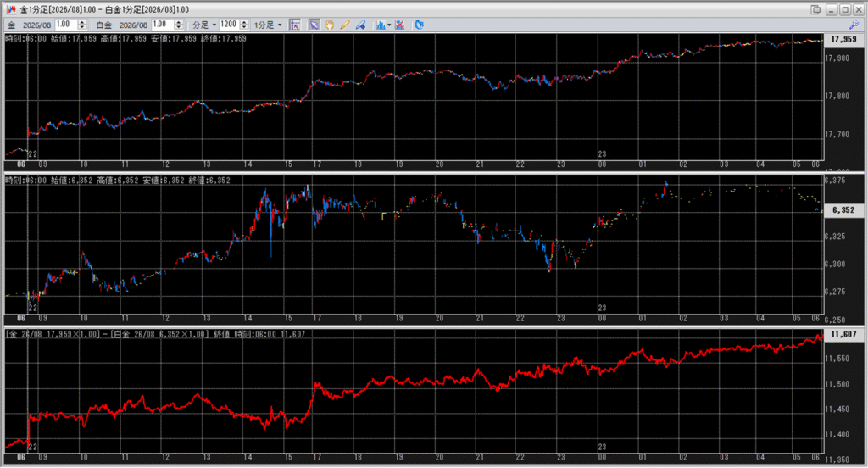Click the gold ratio 1.00 input field
The image size is (868, 468).
[64, 25]
